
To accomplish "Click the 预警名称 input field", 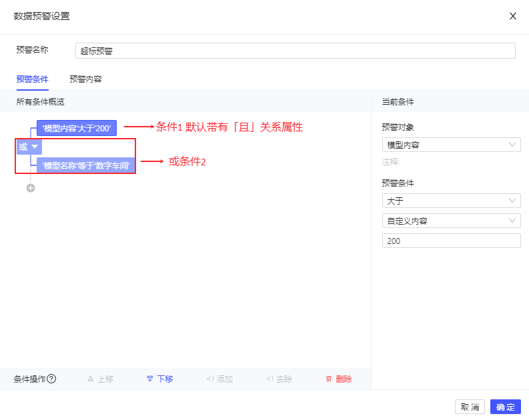I will coord(295,51).
